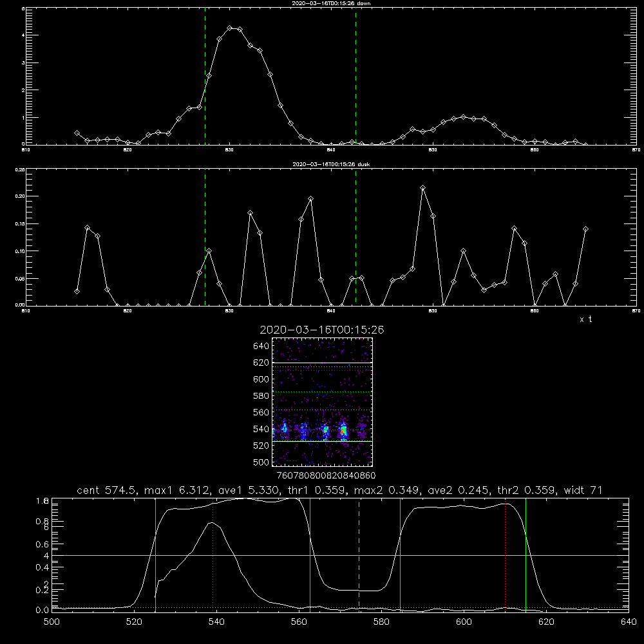Click the horizontal white threshold line in bottom plot
The height and width of the screenshot is (644, 644).
340,555
